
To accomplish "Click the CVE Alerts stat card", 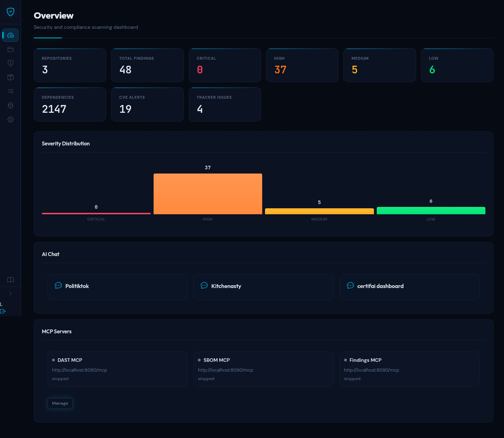I will (147, 104).
